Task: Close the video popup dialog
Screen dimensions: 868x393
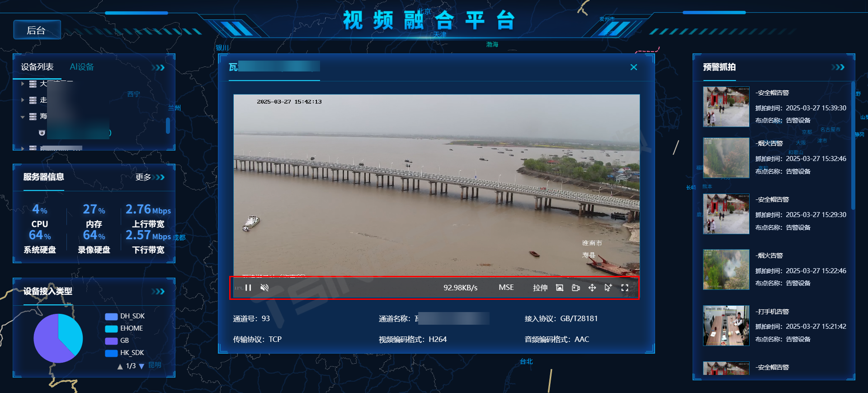Action: click(x=634, y=67)
